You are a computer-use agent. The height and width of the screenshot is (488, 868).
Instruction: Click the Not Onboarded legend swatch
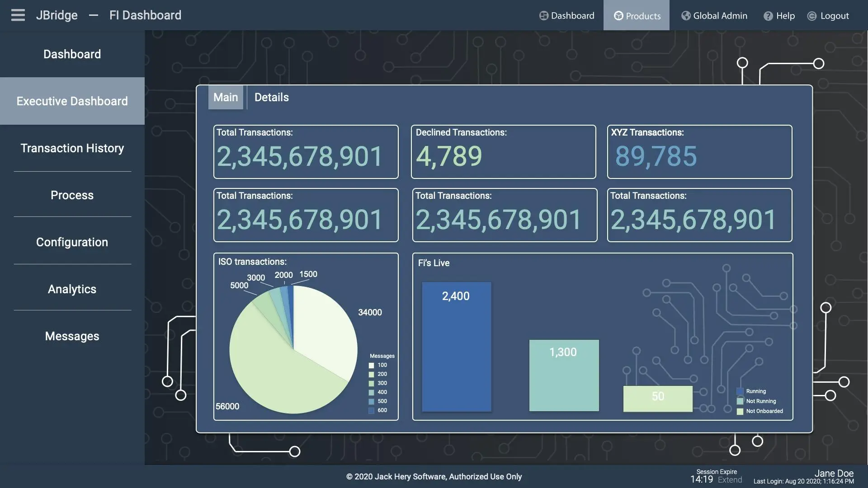tap(740, 411)
